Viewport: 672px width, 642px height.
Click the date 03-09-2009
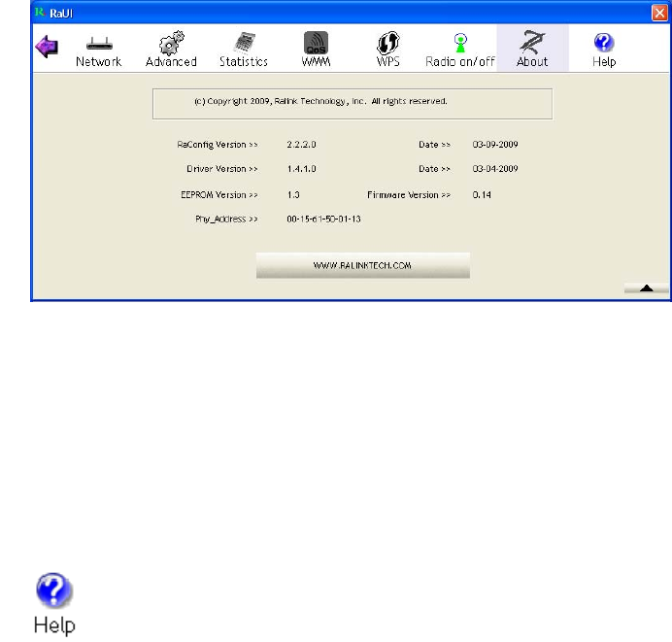(x=495, y=145)
